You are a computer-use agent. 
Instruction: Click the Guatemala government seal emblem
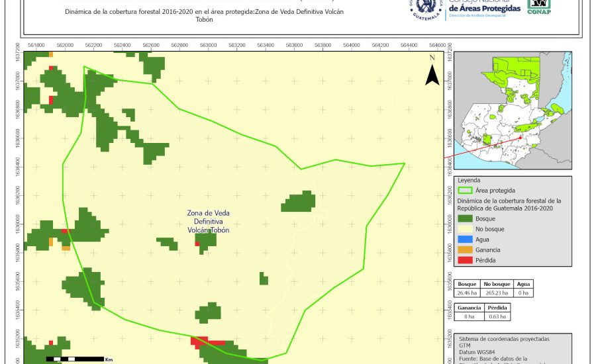point(426,9)
